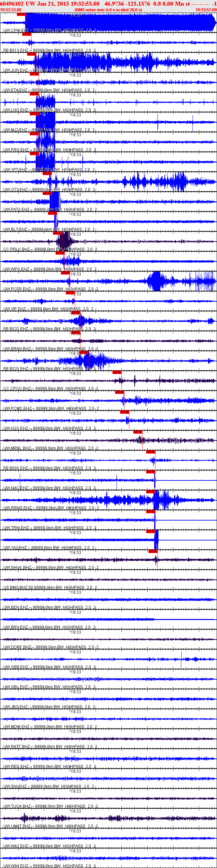
Task: Click the red pick marker on UW.RRHS trace
Action: 151,491
